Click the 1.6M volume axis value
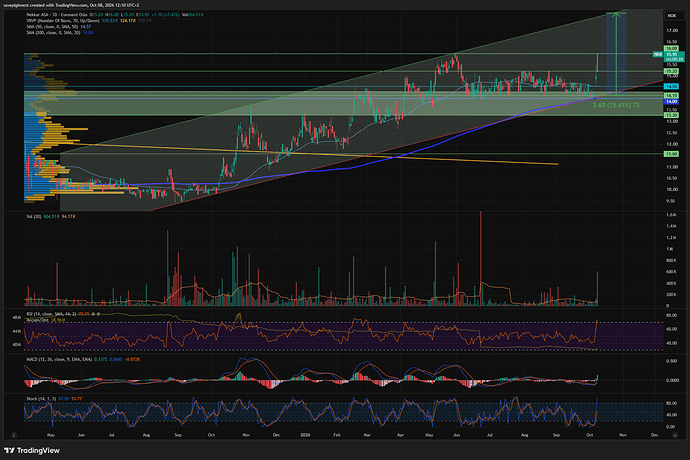 671,215
